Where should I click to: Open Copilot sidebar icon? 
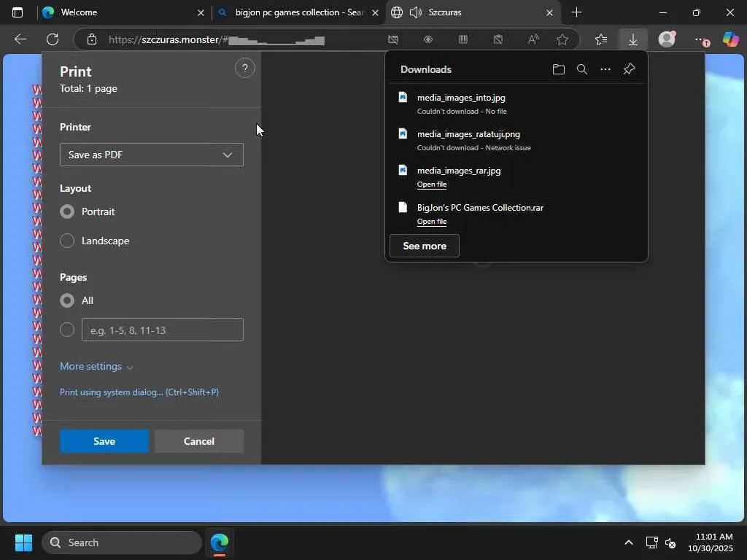(x=731, y=39)
